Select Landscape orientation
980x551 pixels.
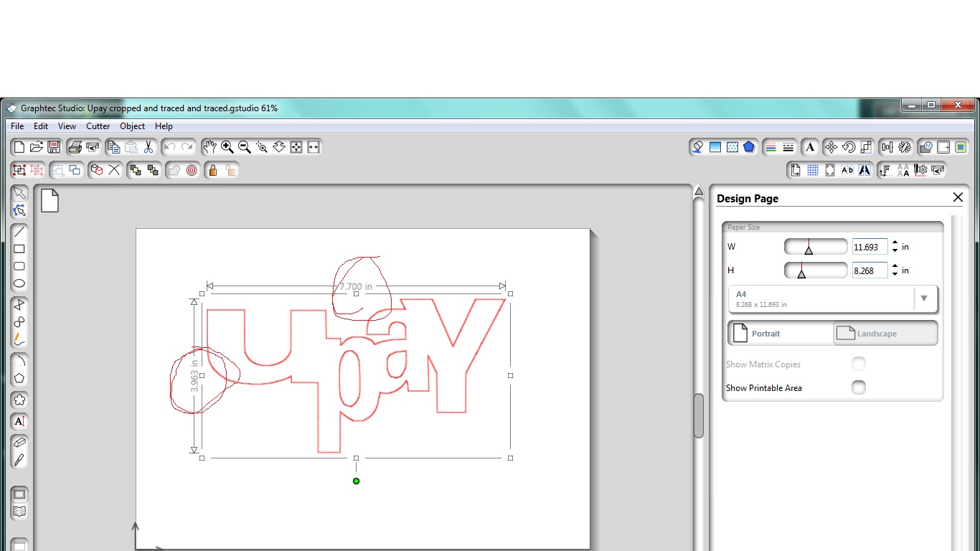(885, 334)
